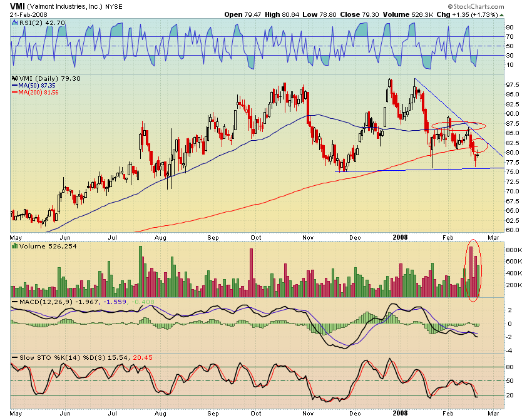This screenshot has width=532, height=418.
Task: Click the MACD(12,26,9) -1.967 label
Action: [59, 302]
